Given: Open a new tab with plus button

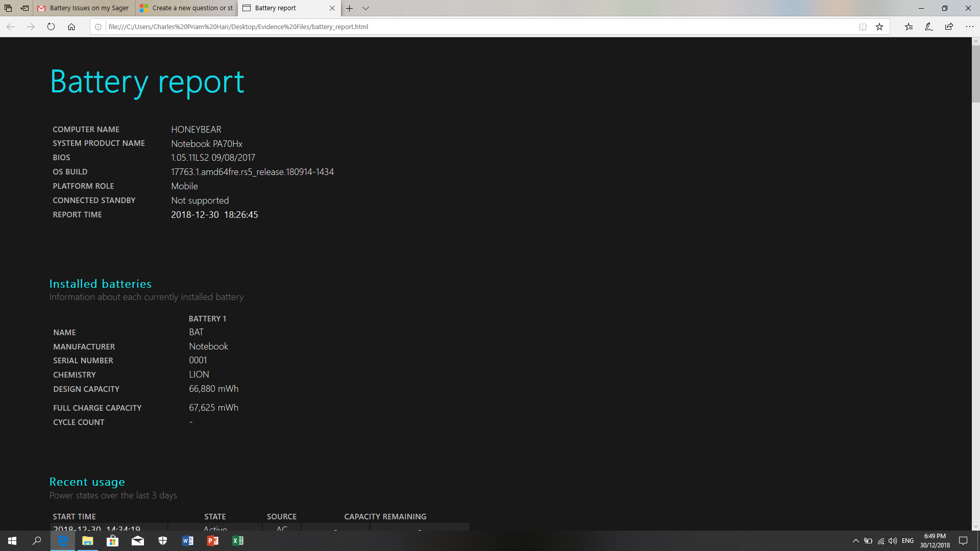Looking at the screenshot, I should click(x=349, y=8).
